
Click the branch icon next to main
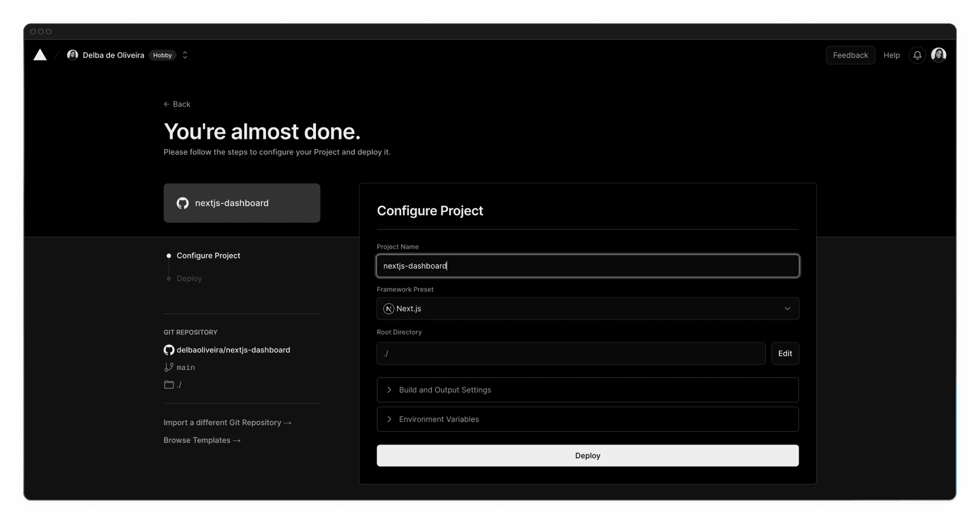[x=168, y=367]
